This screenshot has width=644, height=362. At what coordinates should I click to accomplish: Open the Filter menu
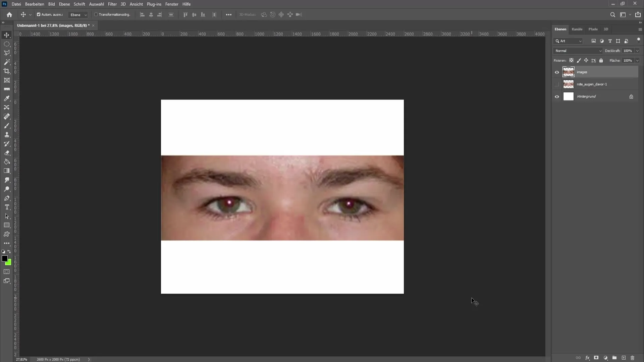112,4
